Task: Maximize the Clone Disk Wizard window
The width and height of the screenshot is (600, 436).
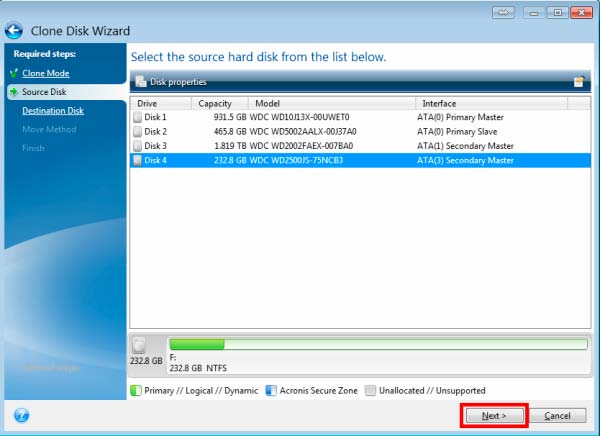Action: tap(558, 13)
